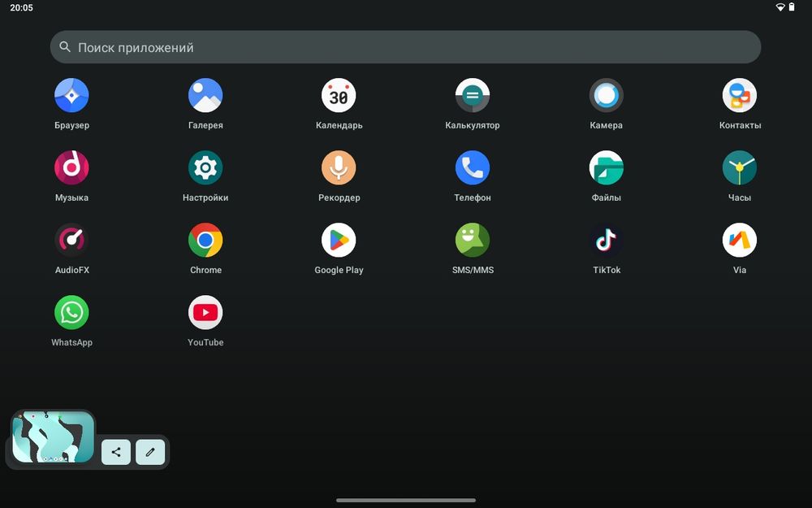
Task: Tap the 20:05 clock in status bar
Action: tap(21, 7)
